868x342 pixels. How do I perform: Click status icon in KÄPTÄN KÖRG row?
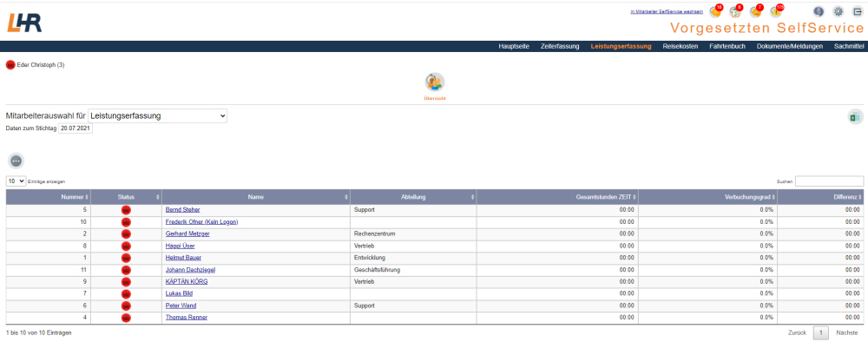tap(126, 282)
